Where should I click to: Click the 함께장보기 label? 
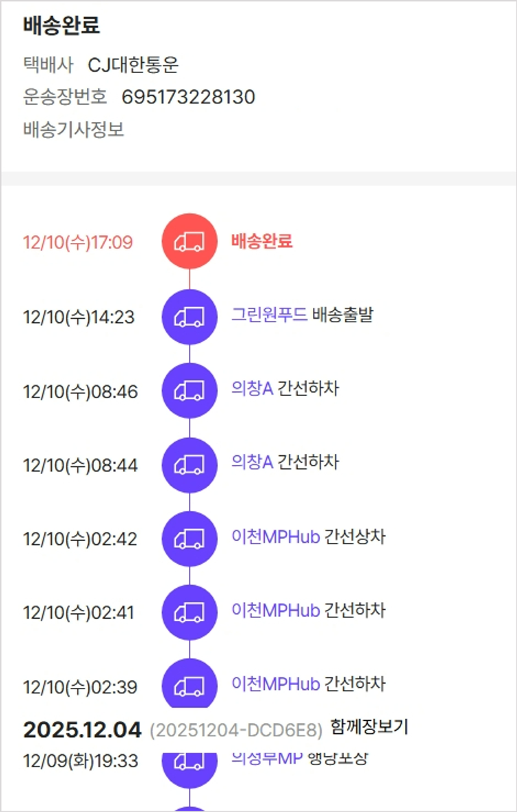[x=369, y=727]
